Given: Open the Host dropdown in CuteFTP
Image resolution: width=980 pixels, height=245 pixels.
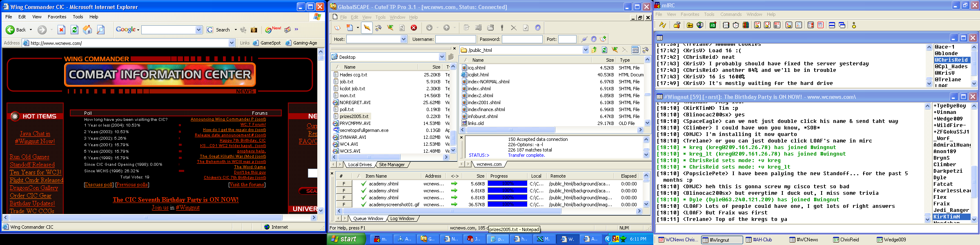Looking at the screenshot, I should pyautogui.click(x=403, y=39).
